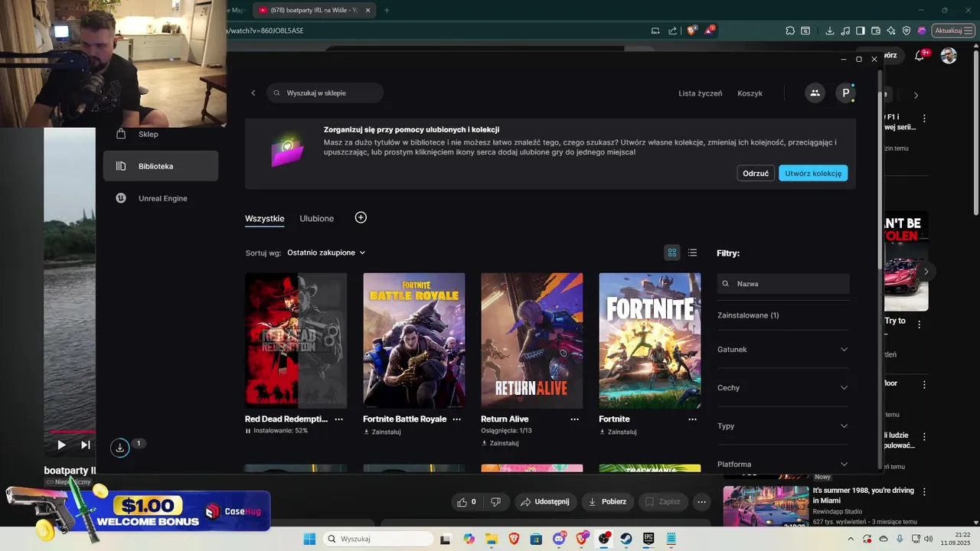Open the Ostatnio zakupione sort dropdown
This screenshot has width=980, height=551.
[326, 253]
